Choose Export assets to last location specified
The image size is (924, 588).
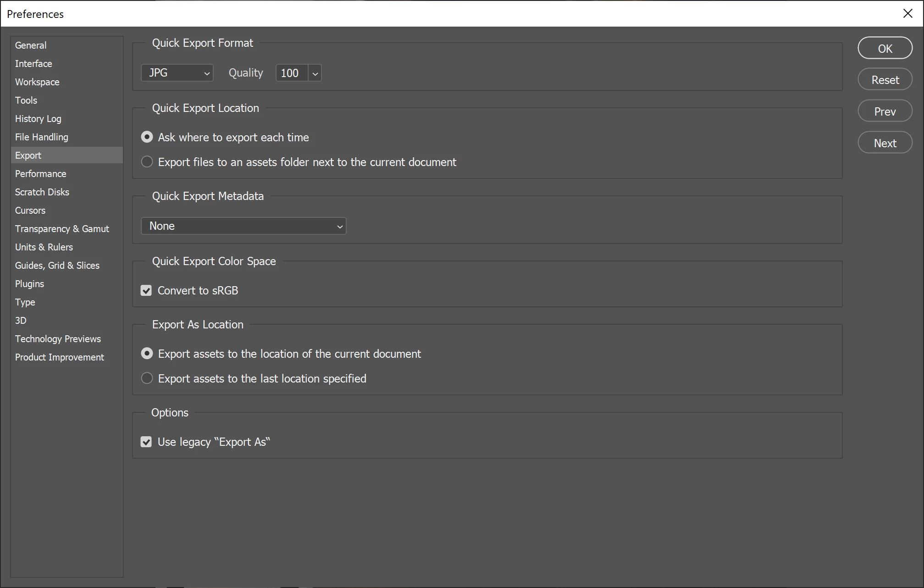click(147, 378)
